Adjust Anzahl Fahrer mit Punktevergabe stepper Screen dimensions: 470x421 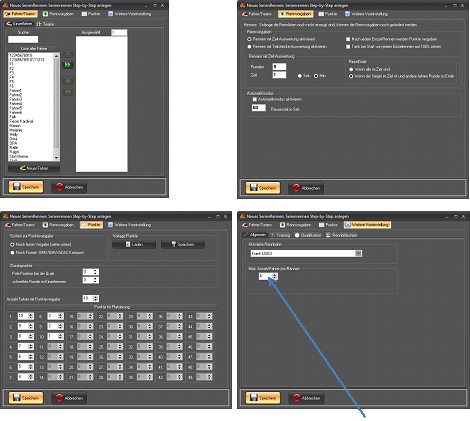point(95,298)
